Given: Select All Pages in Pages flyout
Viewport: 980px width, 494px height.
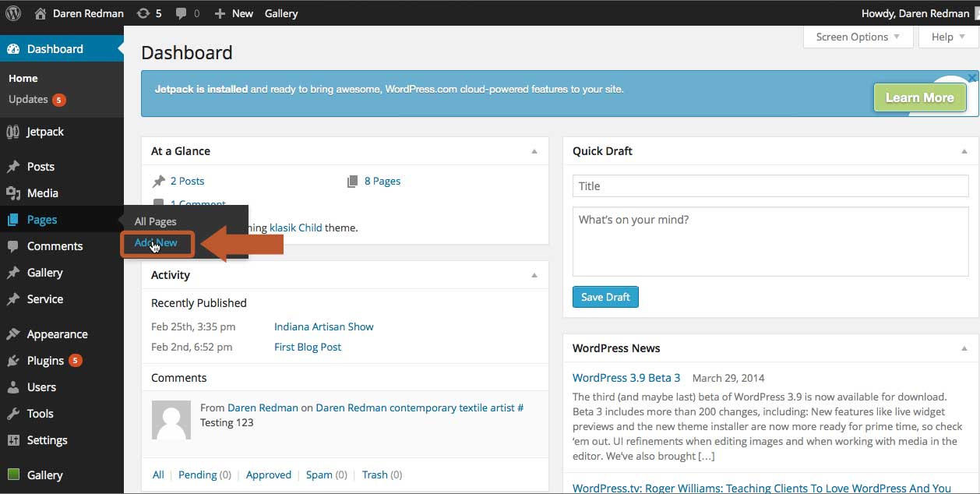Looking at the screenshot, I should tap(155, 221).
